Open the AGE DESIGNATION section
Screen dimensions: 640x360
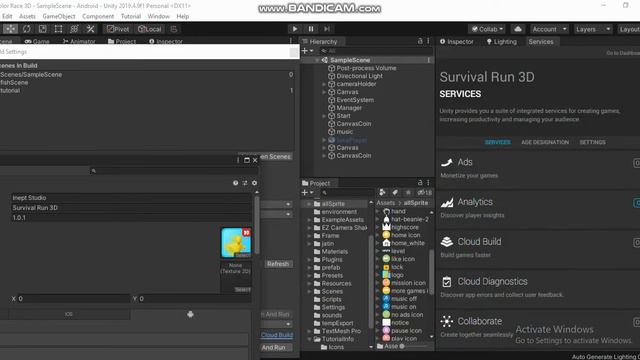tap(545, 142)
